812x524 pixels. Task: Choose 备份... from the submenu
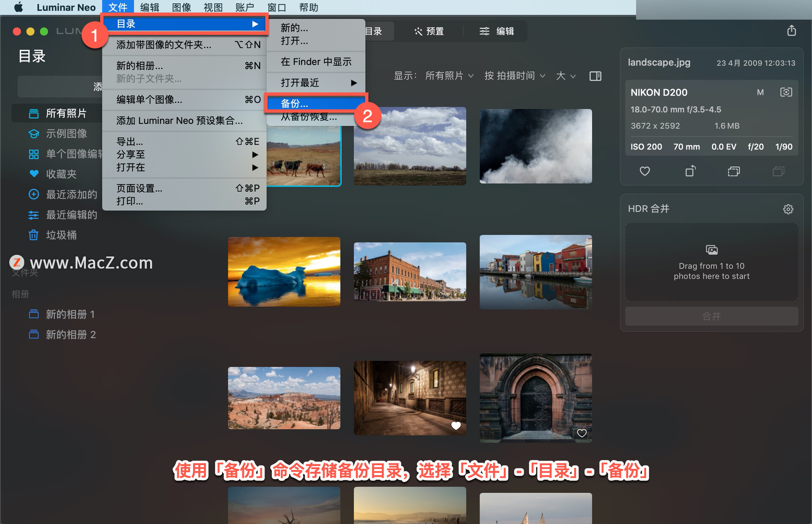[316, 104]
